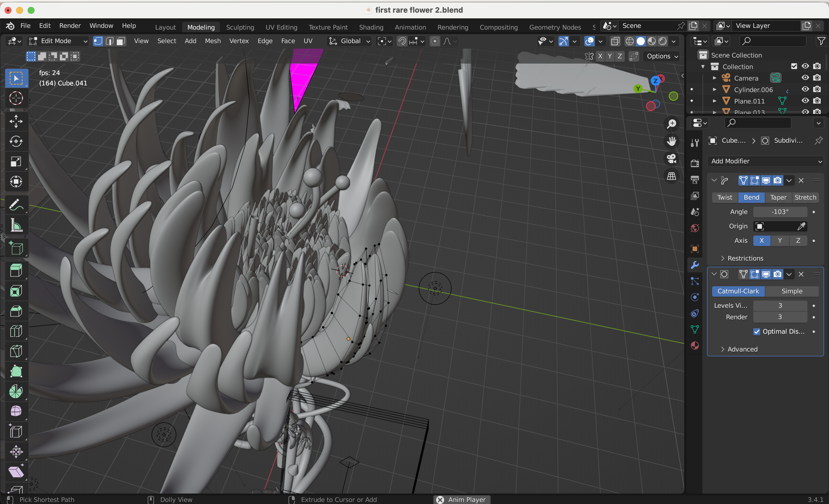The image size is (829, 504).
Task: Hide Cylinder.006 with its eye icon
Action: coord(805,89)
